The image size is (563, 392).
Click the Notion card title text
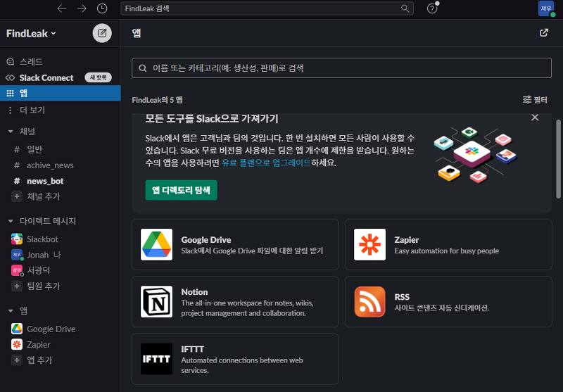coord(194,292)
